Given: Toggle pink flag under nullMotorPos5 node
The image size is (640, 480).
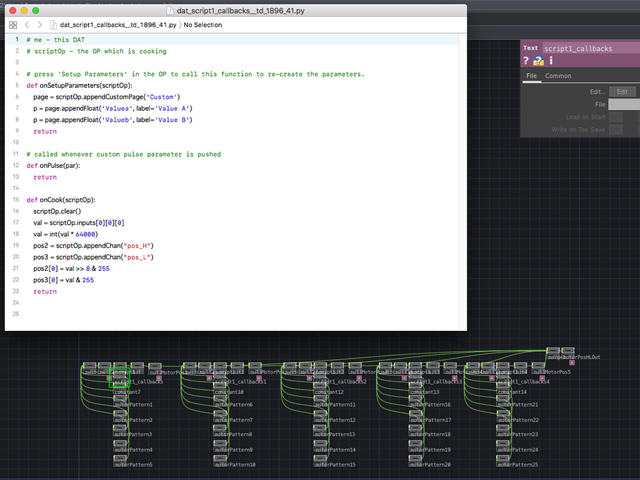Looking at the screenshot, I should [542, 378].
